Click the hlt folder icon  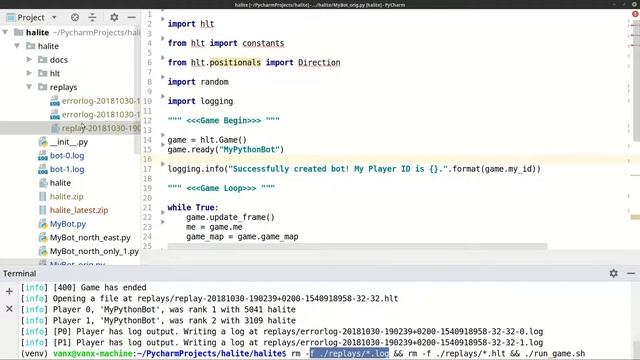(x=43, y=73)
